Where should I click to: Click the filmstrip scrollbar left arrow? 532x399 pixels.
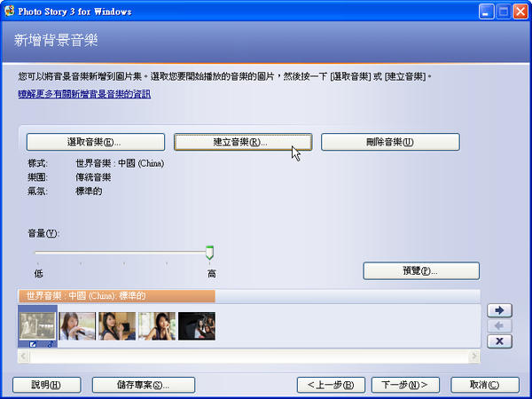point(23,356)
